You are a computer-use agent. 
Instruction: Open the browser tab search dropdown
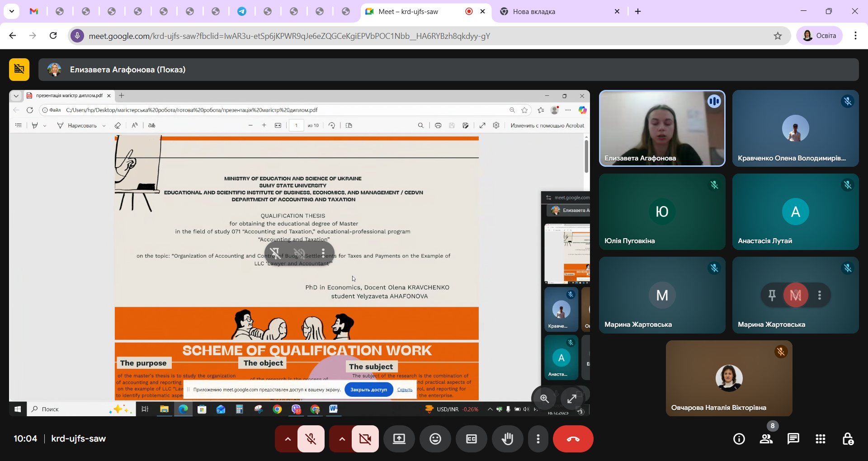12,11
